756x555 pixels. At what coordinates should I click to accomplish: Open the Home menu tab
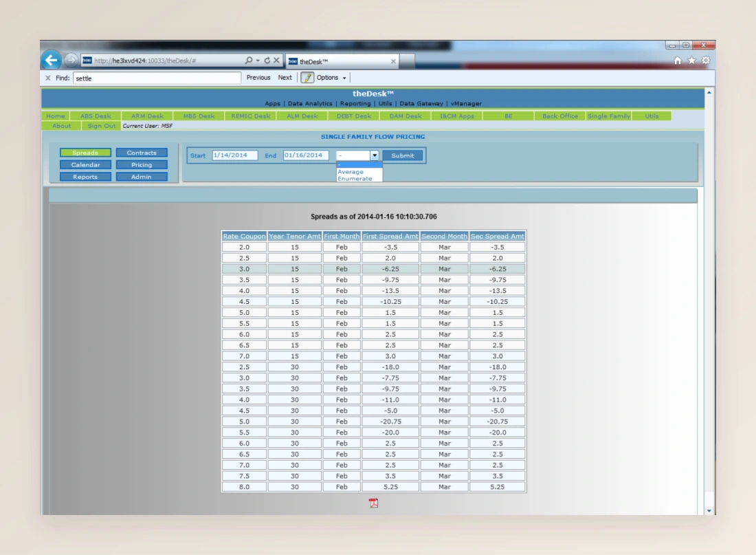[56, 116]
